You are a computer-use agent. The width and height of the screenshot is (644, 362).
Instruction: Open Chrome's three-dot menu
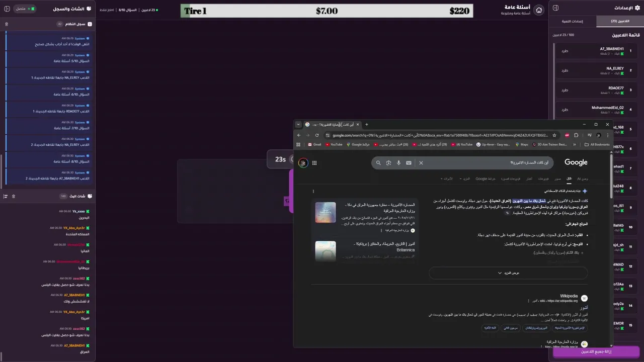608,135
